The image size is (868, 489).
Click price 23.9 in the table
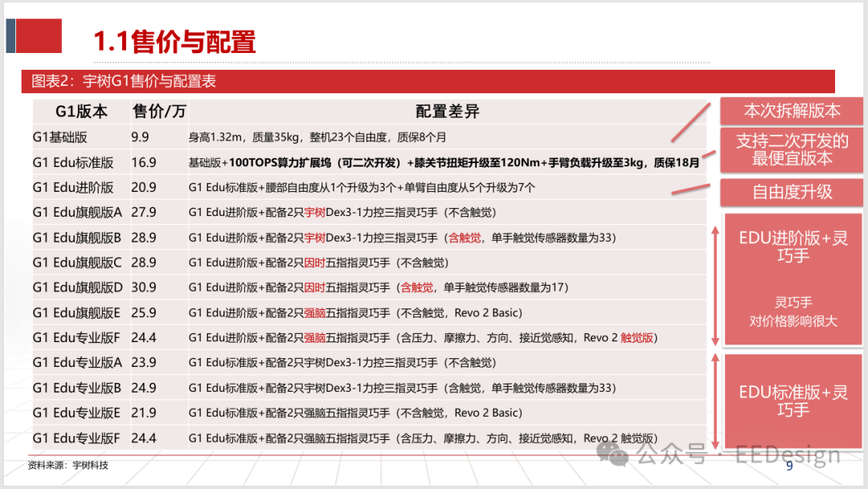(x=143, y=363)
